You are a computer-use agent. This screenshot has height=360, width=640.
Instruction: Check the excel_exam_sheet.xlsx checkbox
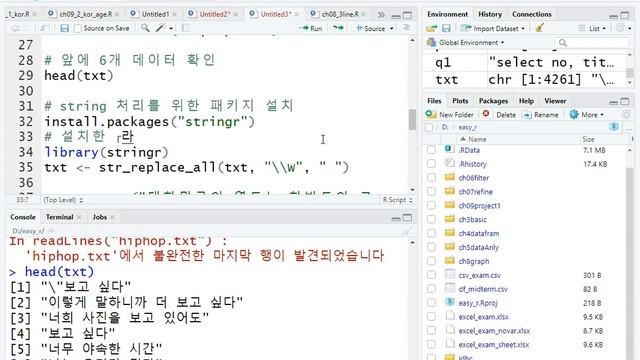coord(431,344)
